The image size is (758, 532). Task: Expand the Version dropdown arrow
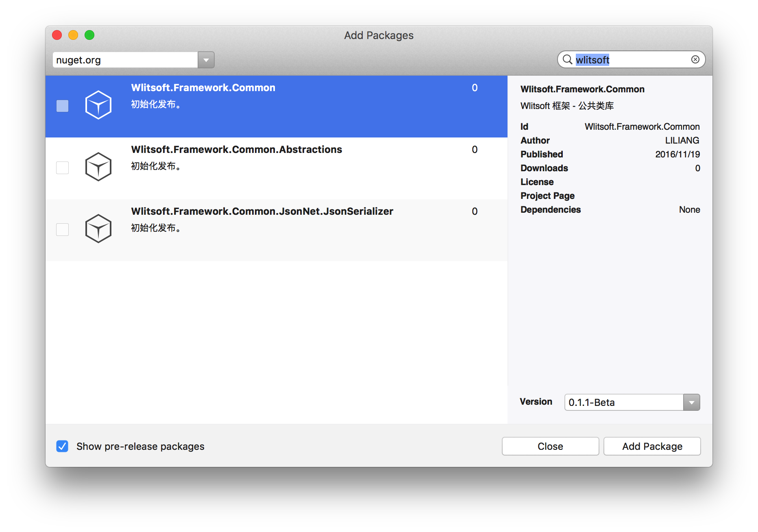coord(691,402)
